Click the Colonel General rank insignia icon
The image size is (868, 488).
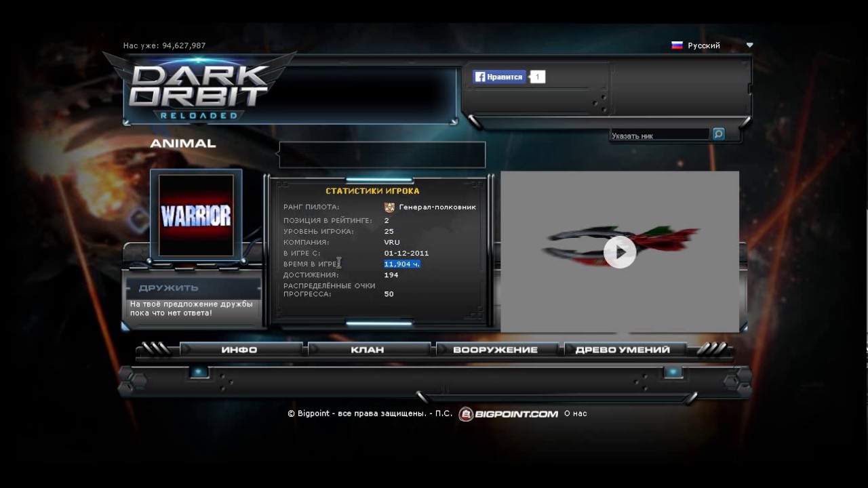pos(389,207)
